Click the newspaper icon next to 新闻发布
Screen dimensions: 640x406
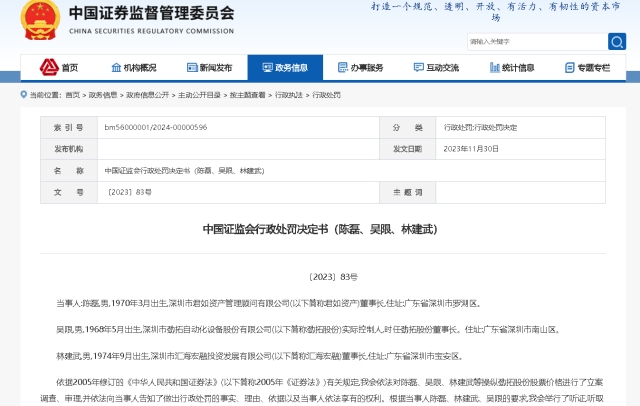pos(192,68)
